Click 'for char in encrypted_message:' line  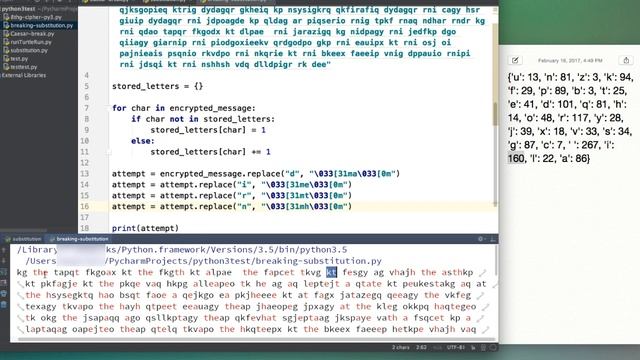(x=184, y=108)
